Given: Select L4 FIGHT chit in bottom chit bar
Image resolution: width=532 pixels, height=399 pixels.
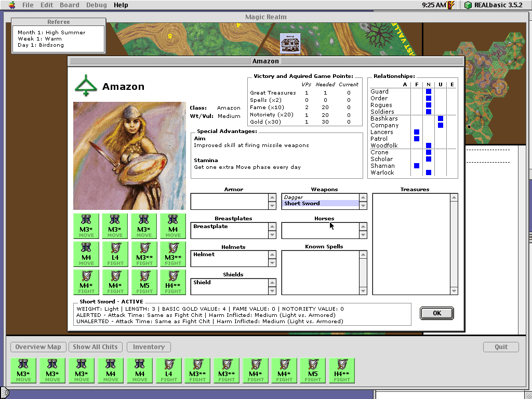Looking at the screenshot, I should (x=169, y=370).
